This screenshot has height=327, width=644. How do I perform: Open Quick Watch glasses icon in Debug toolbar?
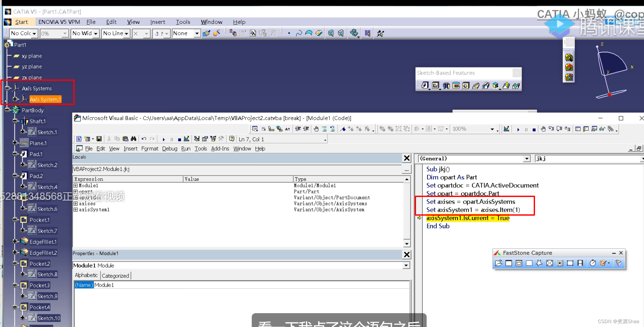click(602, 129)
